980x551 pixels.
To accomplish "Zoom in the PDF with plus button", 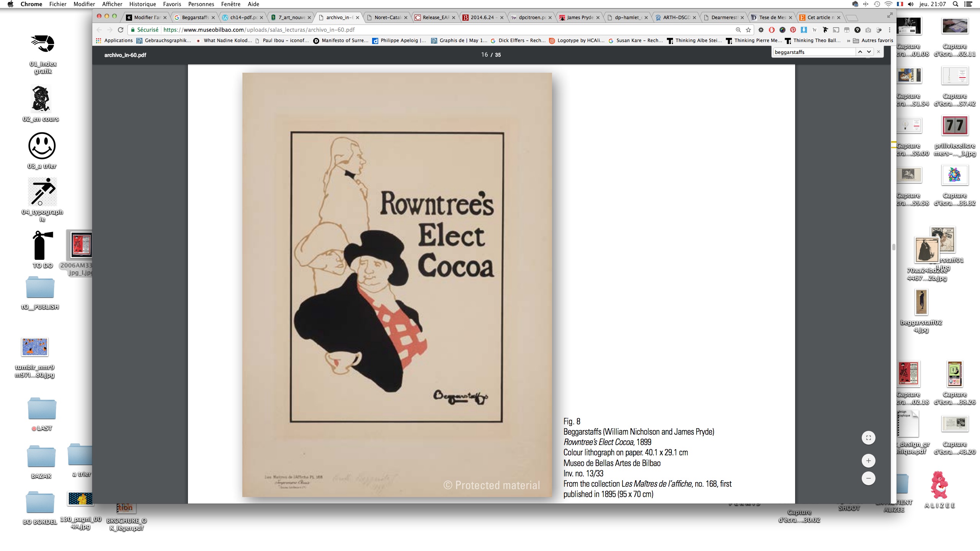I will click(868, 461).
